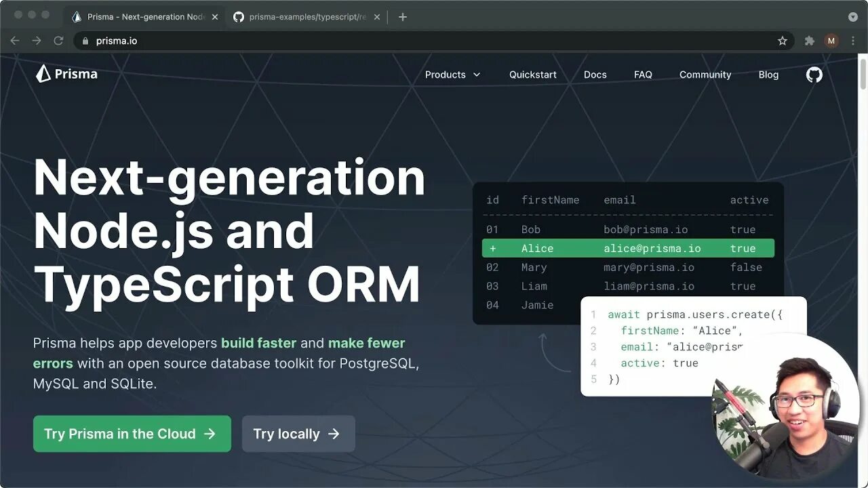Click the active column header

click(749, 200)
